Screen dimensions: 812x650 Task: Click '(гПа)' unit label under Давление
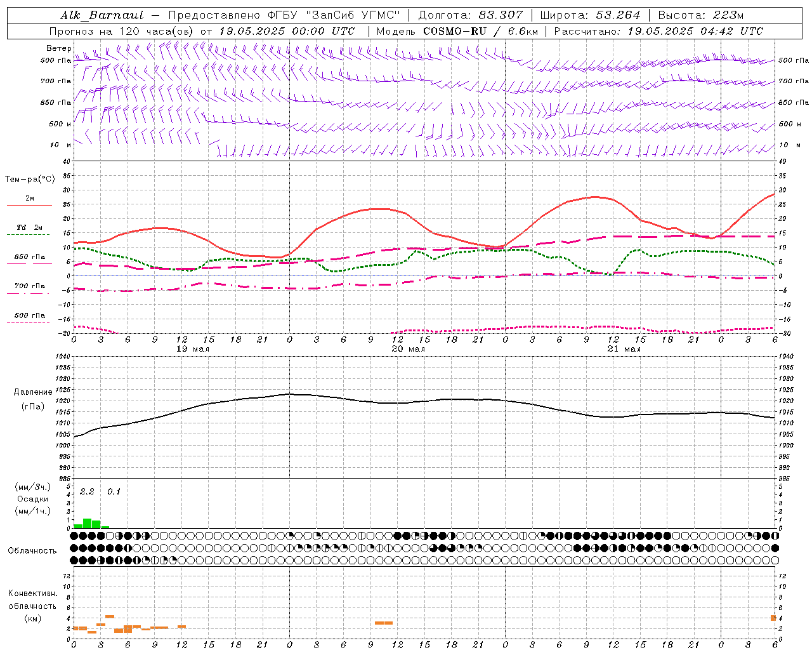coord(33,406)
